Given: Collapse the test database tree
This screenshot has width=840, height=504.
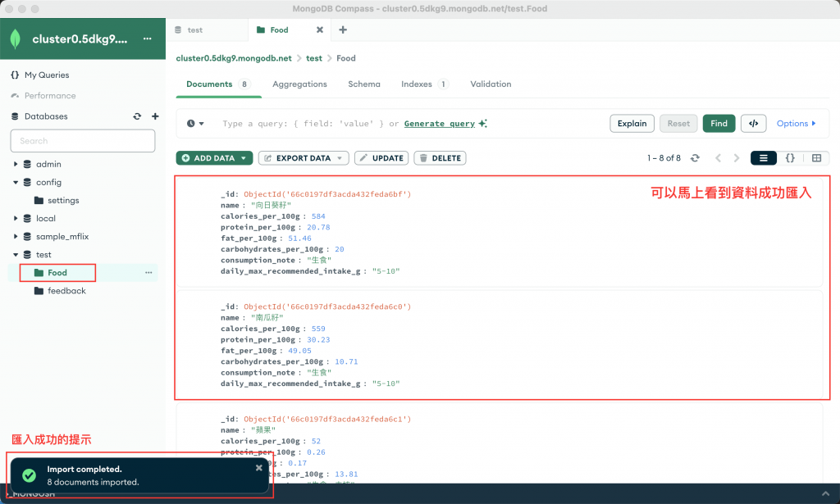Looking at the screenshot, I should pyautogui.click(x=16, y=255).
